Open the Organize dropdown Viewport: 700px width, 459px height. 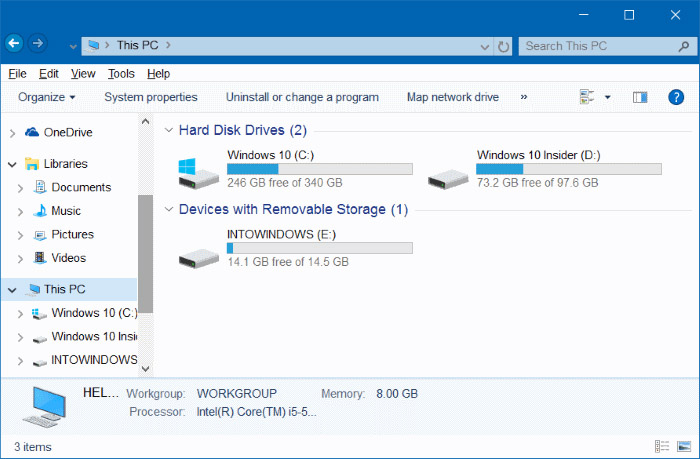[x=46, y=97]
